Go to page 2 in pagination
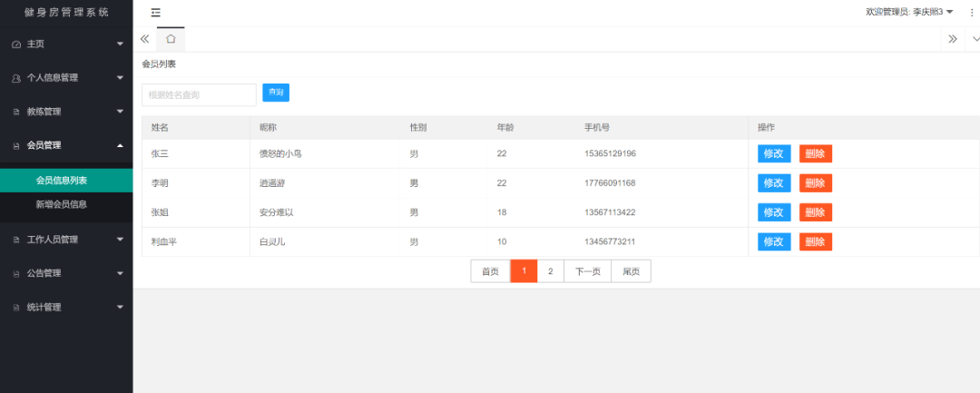 click(x=550, y=271)
